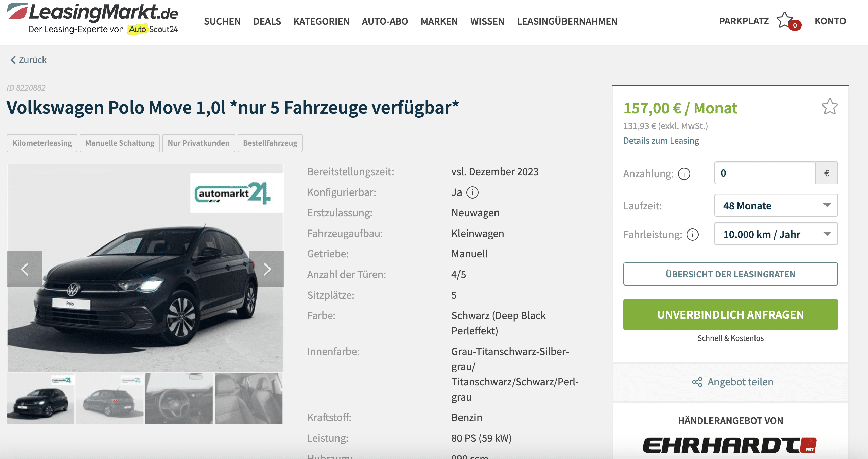Click the Fahrleistung info icon
This screenshot has width=868, height=459.
tap(692, 235)
